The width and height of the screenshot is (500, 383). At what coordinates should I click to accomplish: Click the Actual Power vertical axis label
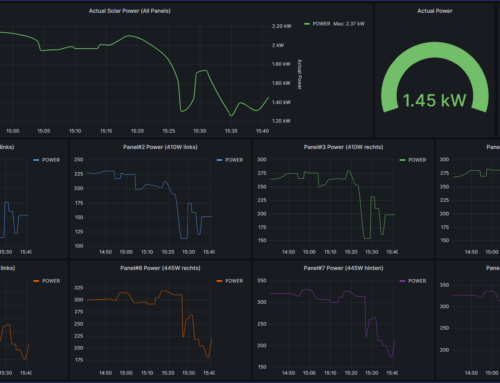(x=299, y=75)
